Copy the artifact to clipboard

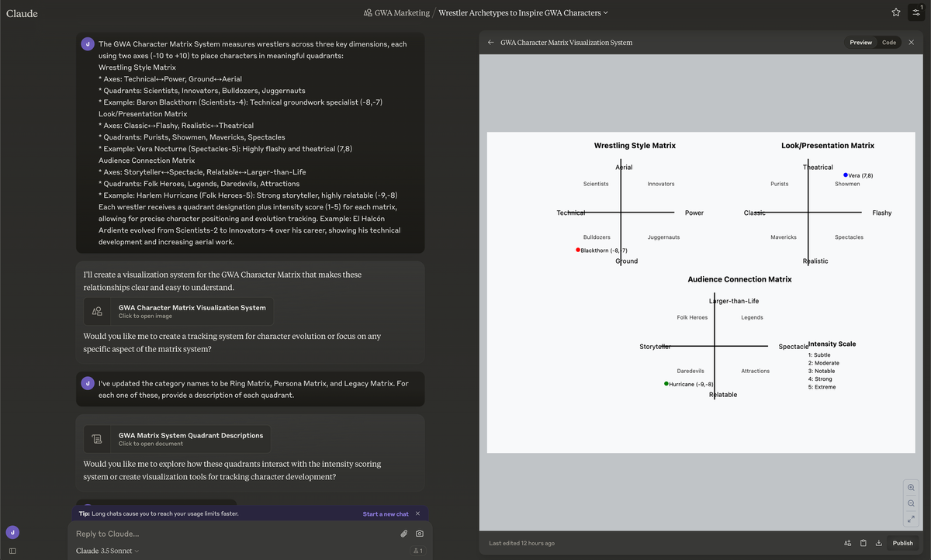coord(863,543)
